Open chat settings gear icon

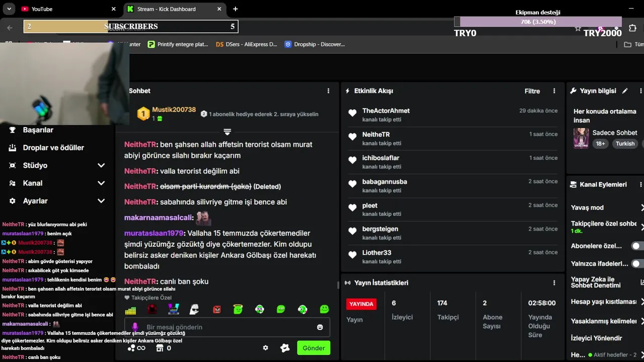[266, 348]
